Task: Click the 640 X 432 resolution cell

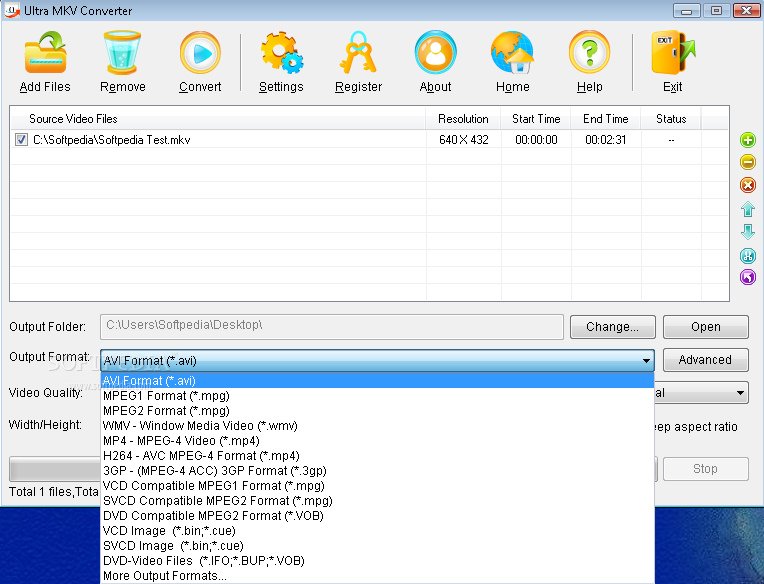Action: [x=463, y=140]
